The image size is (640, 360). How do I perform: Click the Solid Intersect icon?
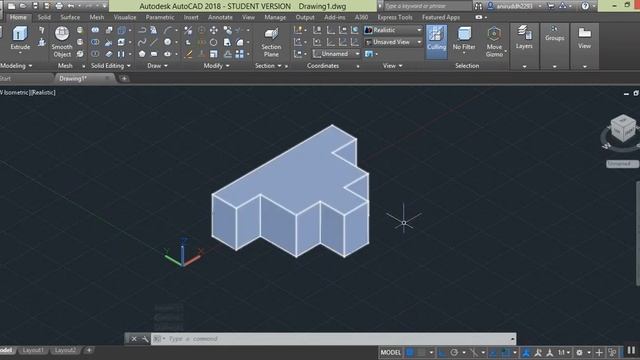tap(95, 54)
